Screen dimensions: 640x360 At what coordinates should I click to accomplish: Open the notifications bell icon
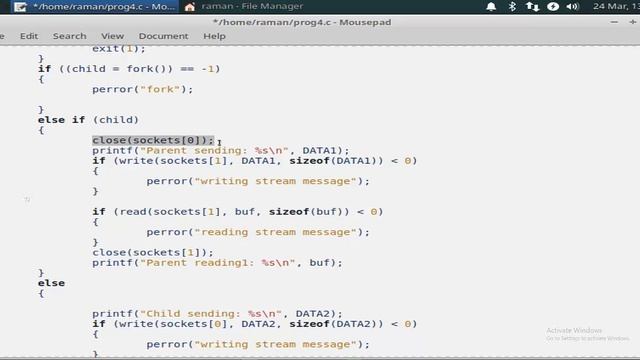click(x=491, y=7)
